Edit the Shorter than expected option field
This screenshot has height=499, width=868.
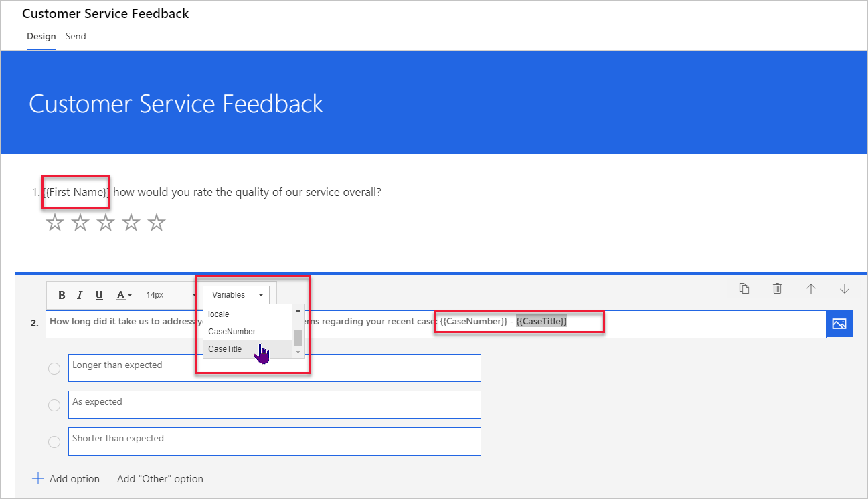pyautogui.click(x=274, y=441)
